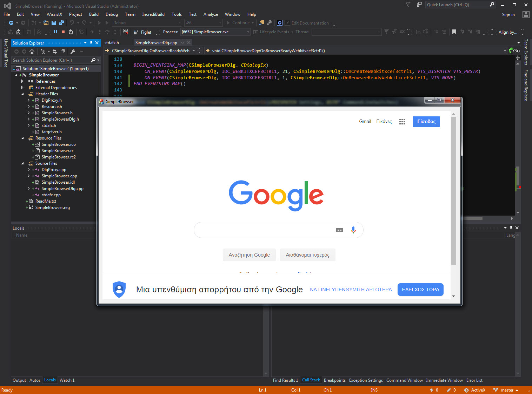Click ΝΑ ΓΙΝΕΙ ΥΠΕΝΘΥΜΙΣΗ ΑΡΓΟΤΕΡΑ link
The image size is (532, 394).
pyautogui.click(x=351, y=290)
